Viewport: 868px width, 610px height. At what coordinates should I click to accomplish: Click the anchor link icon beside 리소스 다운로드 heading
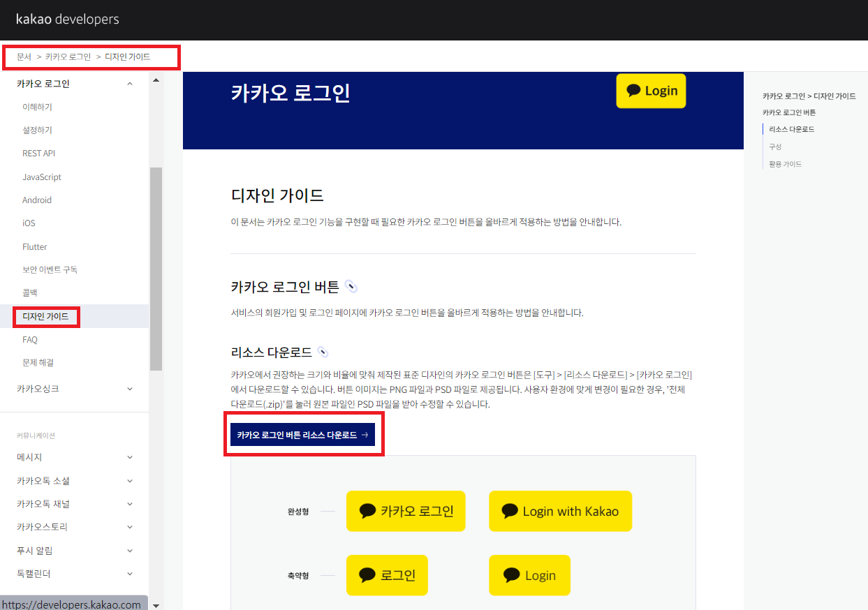coord(323,352)
